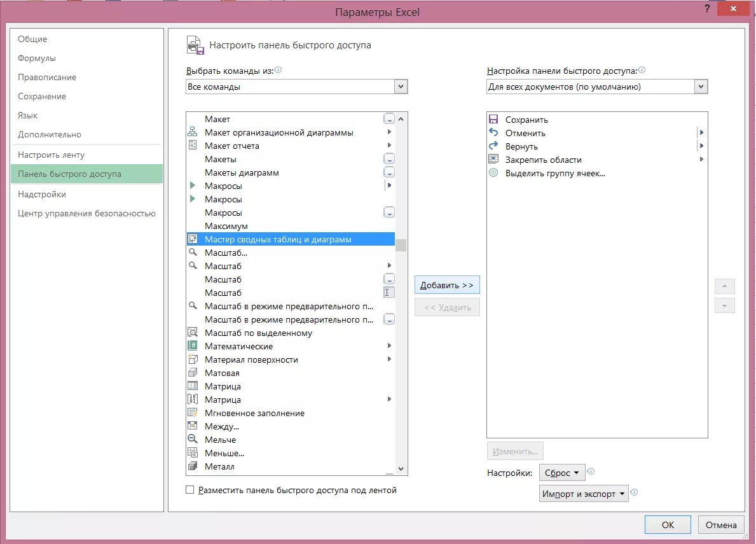Image resolution: width=756 pixels, height=544 pixels.
Task: Click dropdown indicator on 'Макеты диаграмм' row
Action: click(x=389, y=172)
